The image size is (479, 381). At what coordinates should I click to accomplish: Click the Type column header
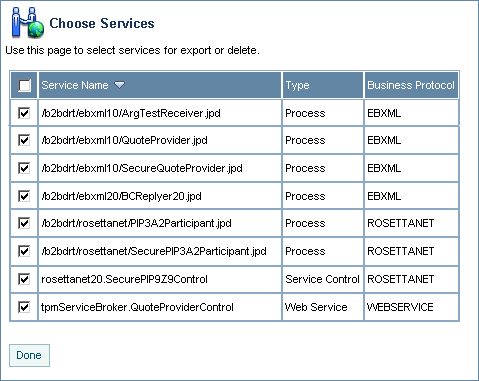coord(323,85)
